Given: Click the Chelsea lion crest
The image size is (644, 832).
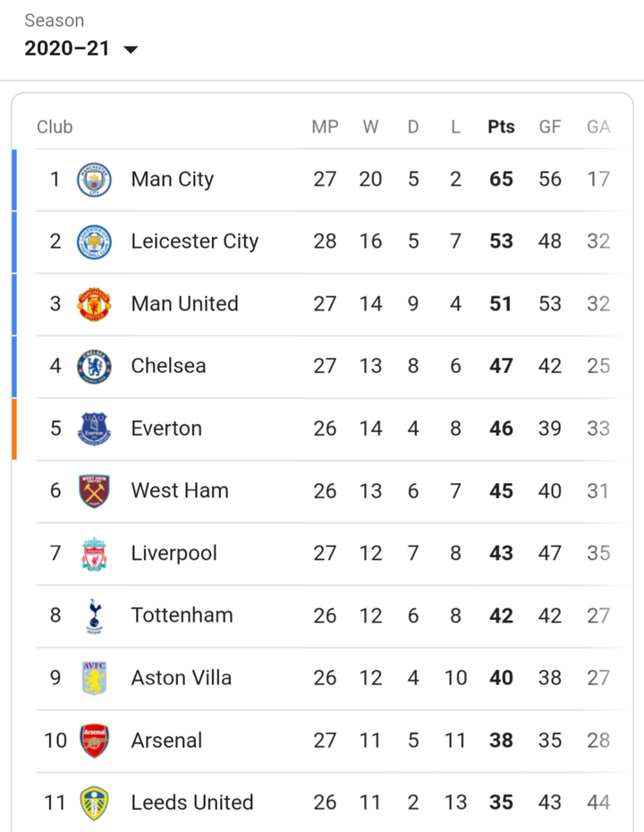Looking at the screenshot, I should coord(95,366).
